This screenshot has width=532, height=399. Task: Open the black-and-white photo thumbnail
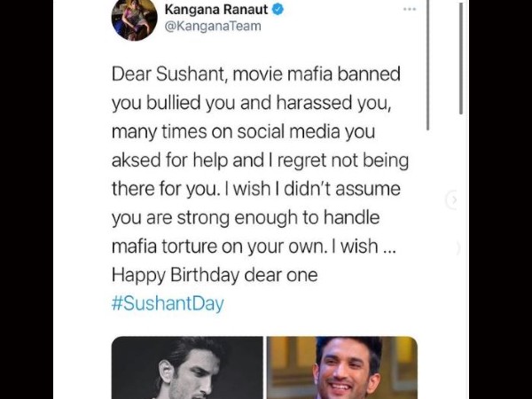[187, 367]
